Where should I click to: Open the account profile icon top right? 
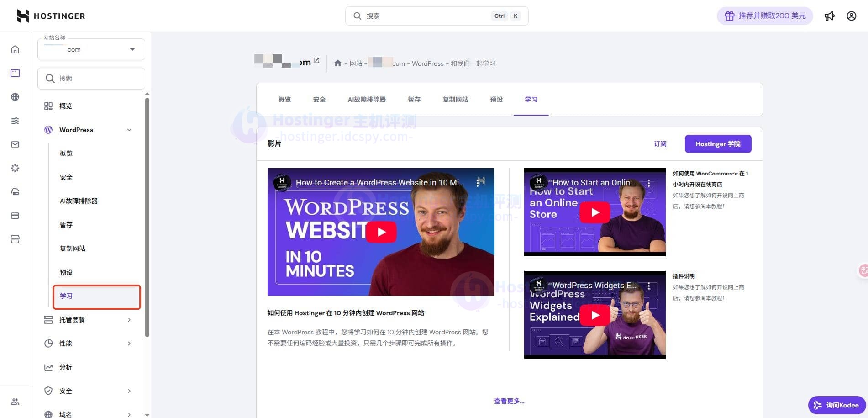tap(851, 16)
